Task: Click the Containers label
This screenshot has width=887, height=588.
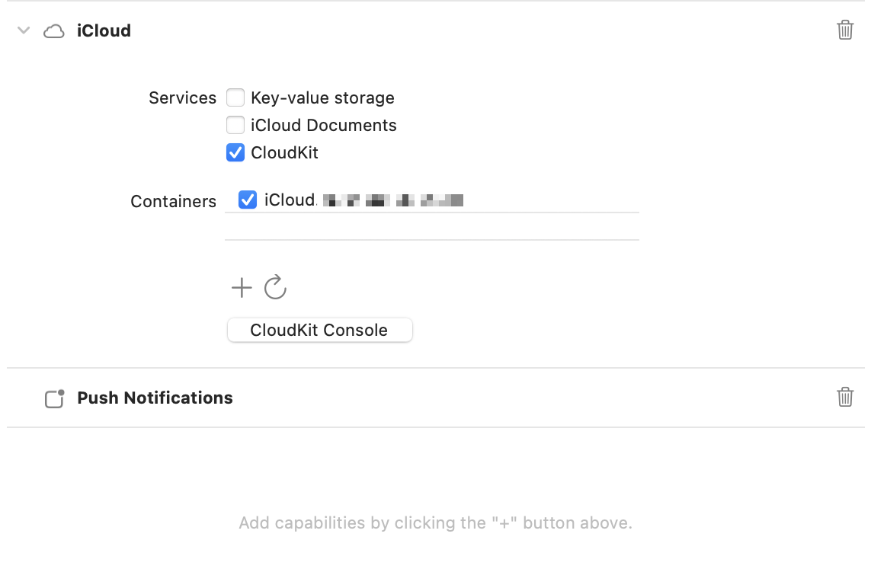Action: [x=173, y=202]
